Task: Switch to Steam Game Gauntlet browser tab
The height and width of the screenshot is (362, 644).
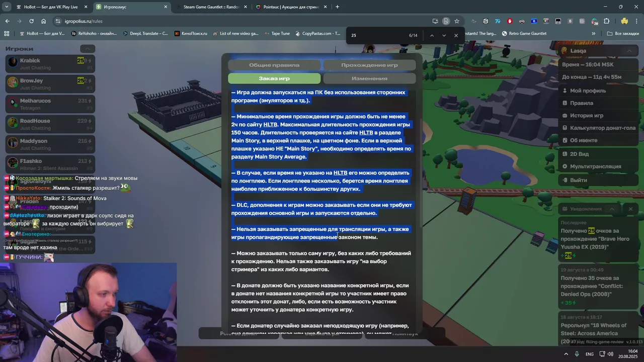Action: pos(211,7)
